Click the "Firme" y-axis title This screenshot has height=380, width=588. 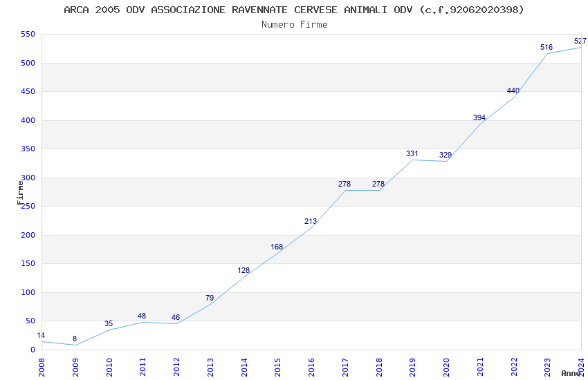coord(20,193)
